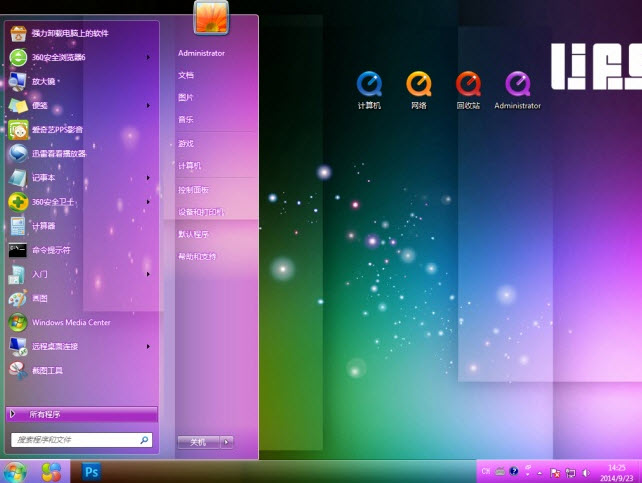642x483 pixels.
Task: Launch 画图 paint icon
Action: pos(18,298)
